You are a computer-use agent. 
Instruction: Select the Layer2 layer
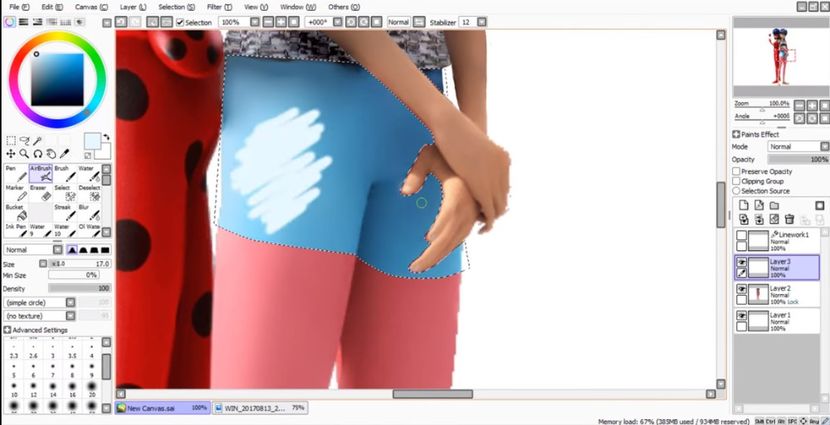777,294
